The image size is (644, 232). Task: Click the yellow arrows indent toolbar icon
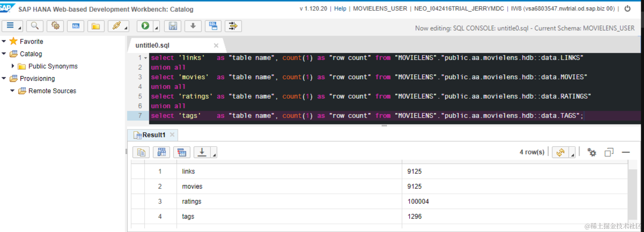click(x=233, y=26)
